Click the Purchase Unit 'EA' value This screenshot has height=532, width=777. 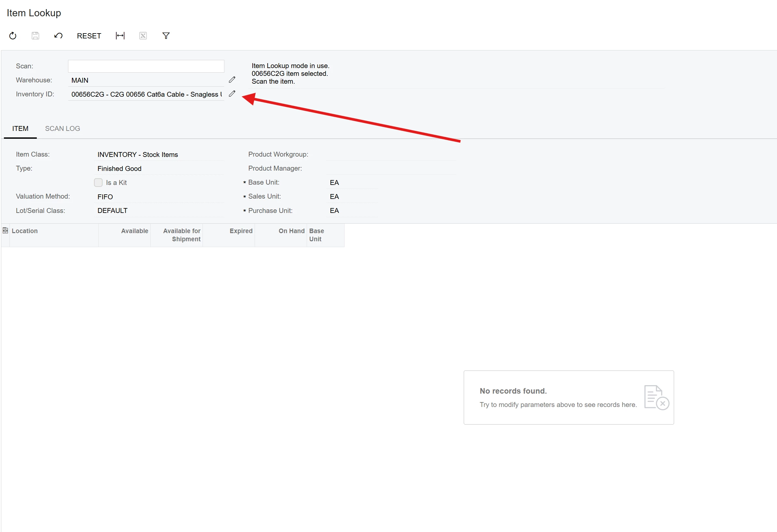click(334, 211)
